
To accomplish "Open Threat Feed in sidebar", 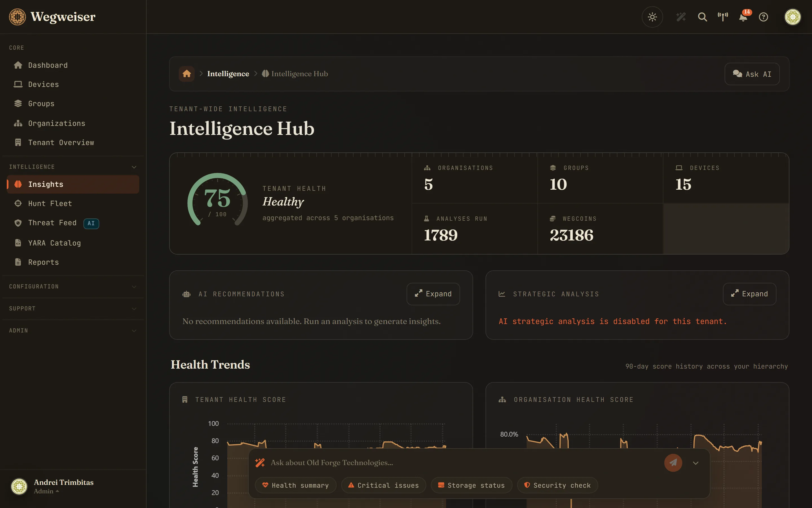I will click(x=73, y=223).
